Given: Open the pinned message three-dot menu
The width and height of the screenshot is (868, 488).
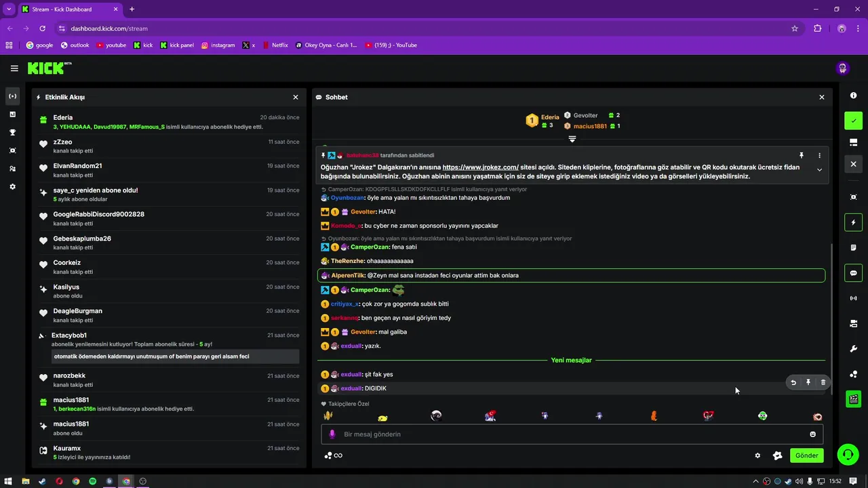Looking at the screenshot, I should [x=819, y=155].
